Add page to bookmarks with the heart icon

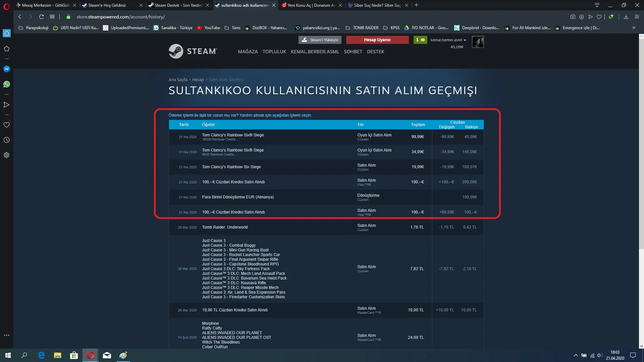tap(599, 16)
